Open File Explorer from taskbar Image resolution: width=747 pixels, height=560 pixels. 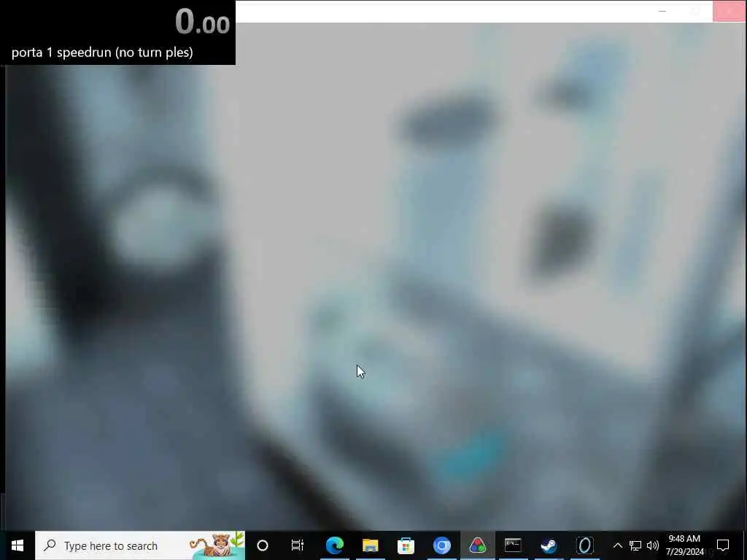[x=370, y=545]
